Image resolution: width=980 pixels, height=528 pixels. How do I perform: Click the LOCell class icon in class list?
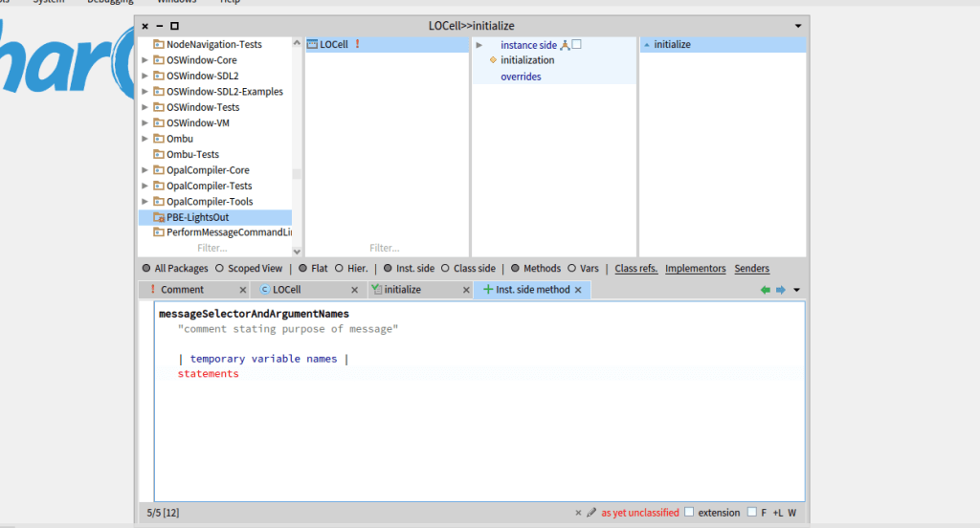(x=312, y=45)
